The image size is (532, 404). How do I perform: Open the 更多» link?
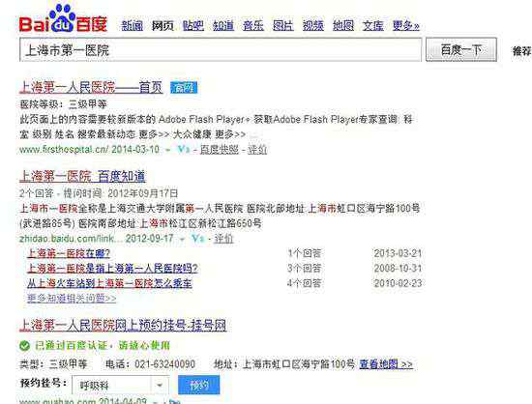pyautogui.click(x=406, y=25)
